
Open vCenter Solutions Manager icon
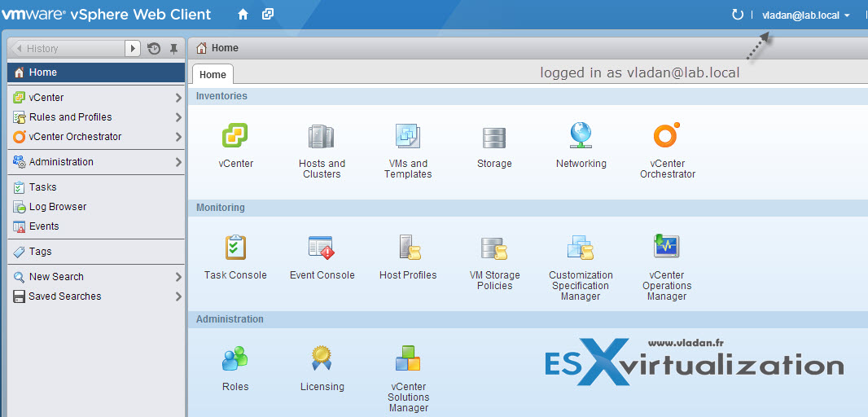[408, 358]
